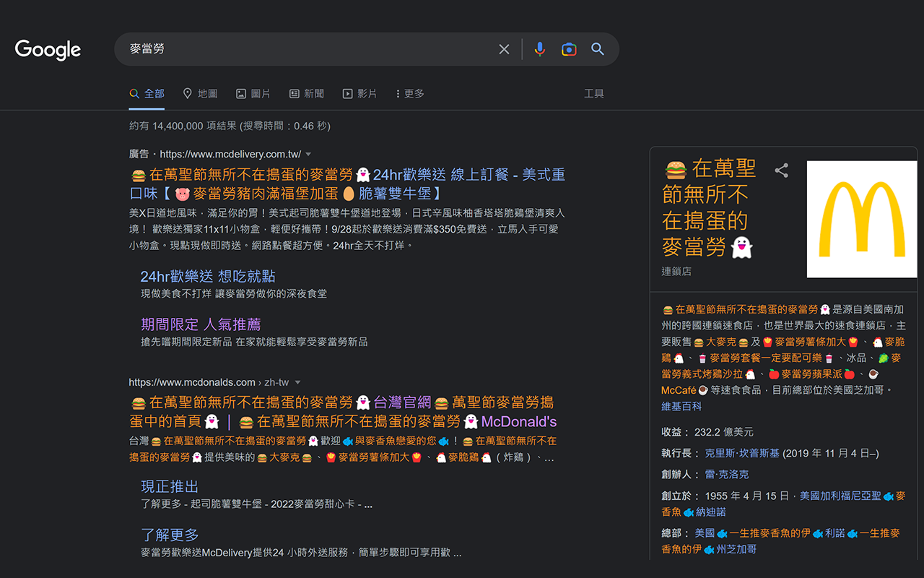Click the knowledge panel title heading
The width and height of the screenshot is (924, 578).
pos(709,208)
